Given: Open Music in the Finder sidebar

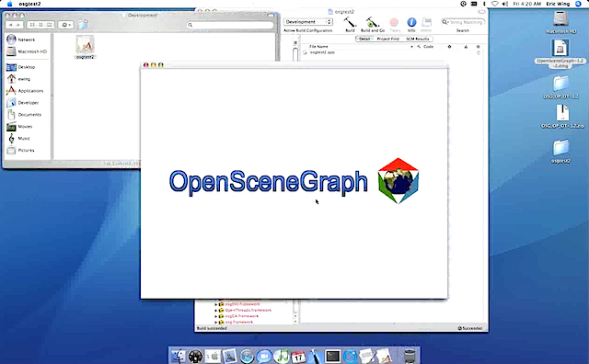Looking at the screenshot, I should coord(18,139).
